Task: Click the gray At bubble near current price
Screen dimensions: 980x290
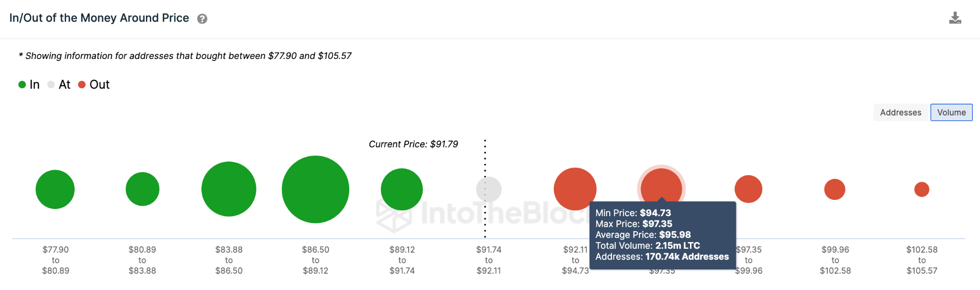Action: [x=489, y=189]
